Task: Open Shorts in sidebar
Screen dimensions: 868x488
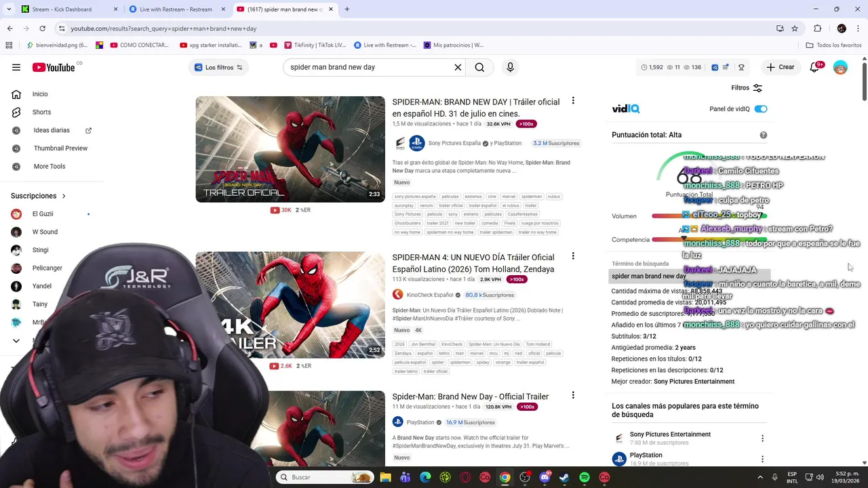Action: coord(41,112)
